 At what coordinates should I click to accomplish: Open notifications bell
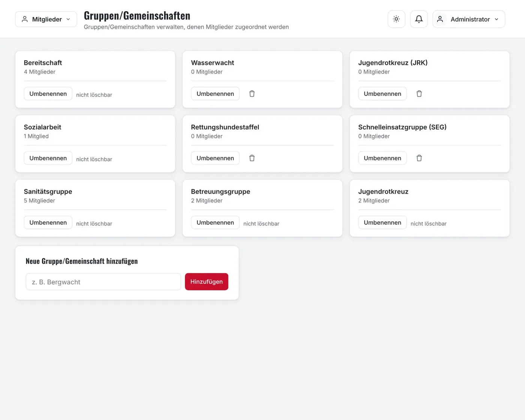[419, 19]
